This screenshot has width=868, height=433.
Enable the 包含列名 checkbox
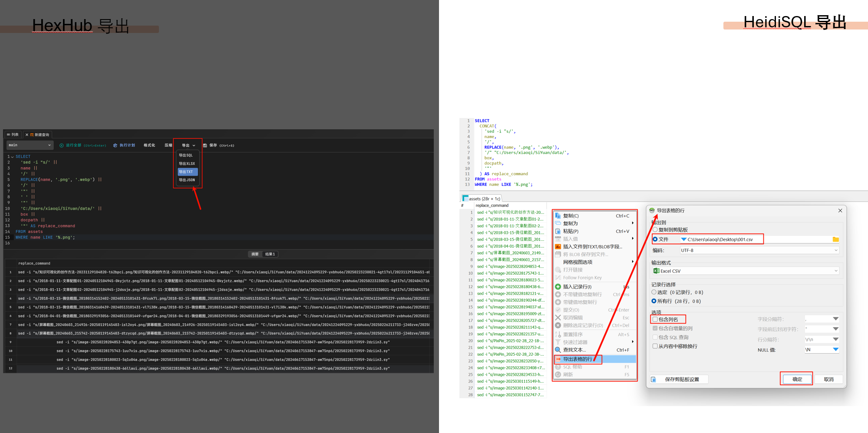[655, 319]
